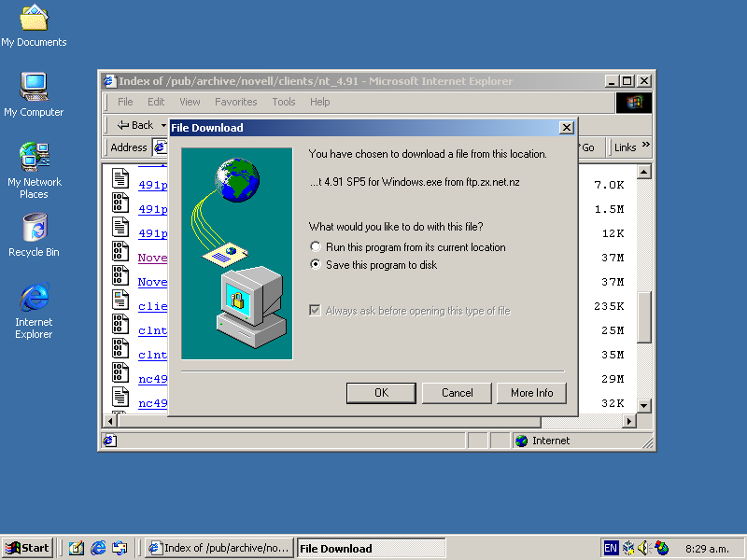
Task: Click the EN language indicator in tray
Action: click(x=611, y=548)
